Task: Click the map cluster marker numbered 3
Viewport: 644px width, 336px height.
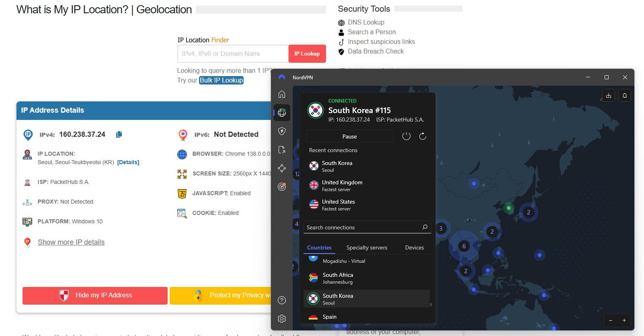Action: click(x=441, y=229)
